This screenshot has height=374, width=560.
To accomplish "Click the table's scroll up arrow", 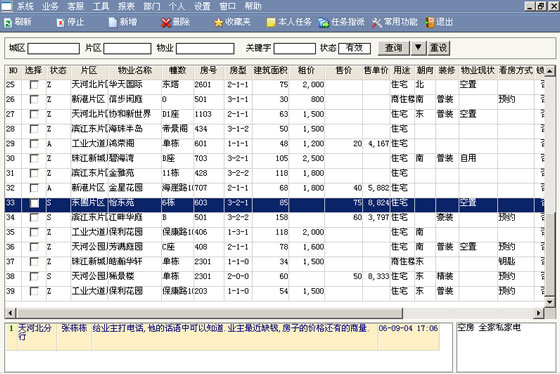I will pyautogui.click(x=550, y=71).
